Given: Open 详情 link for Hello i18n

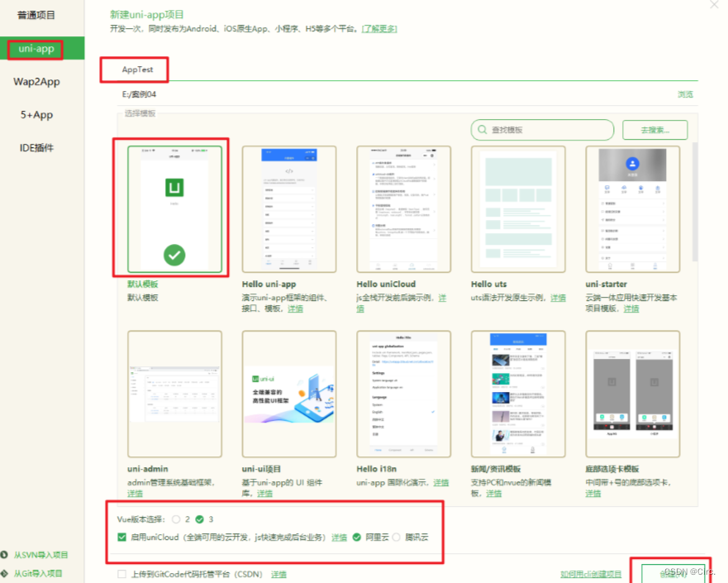Looking at the screenshot, I should 441,483.
